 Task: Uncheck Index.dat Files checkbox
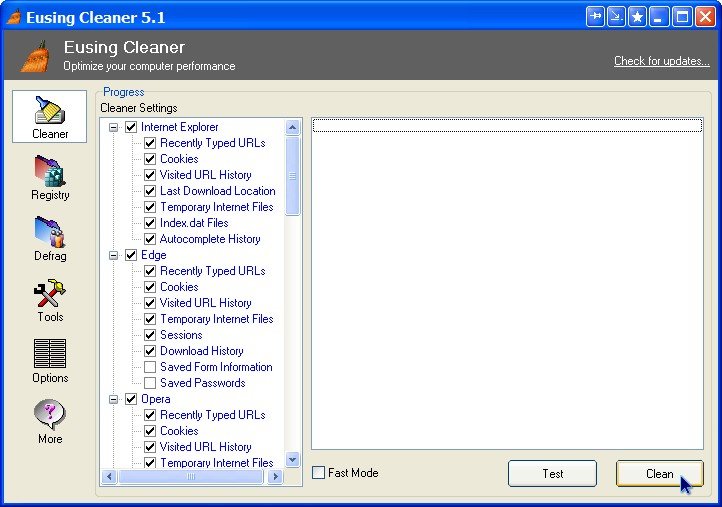coord(150,223)
